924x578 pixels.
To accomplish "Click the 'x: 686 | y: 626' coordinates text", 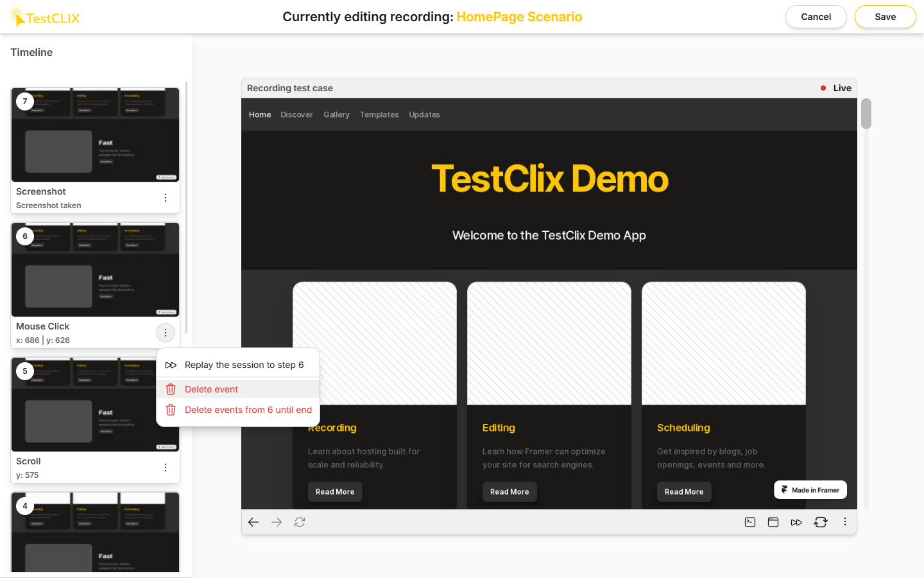I will [x=43, y=340].
